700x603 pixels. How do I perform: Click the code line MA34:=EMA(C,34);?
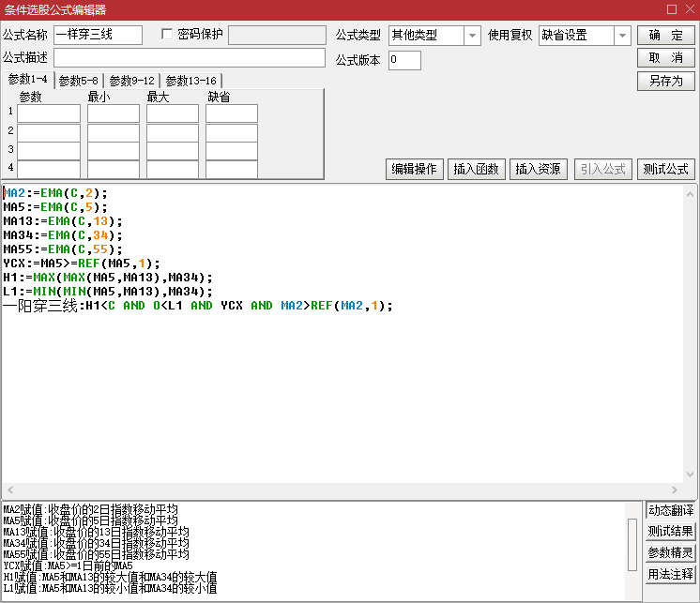click(63, 235)
